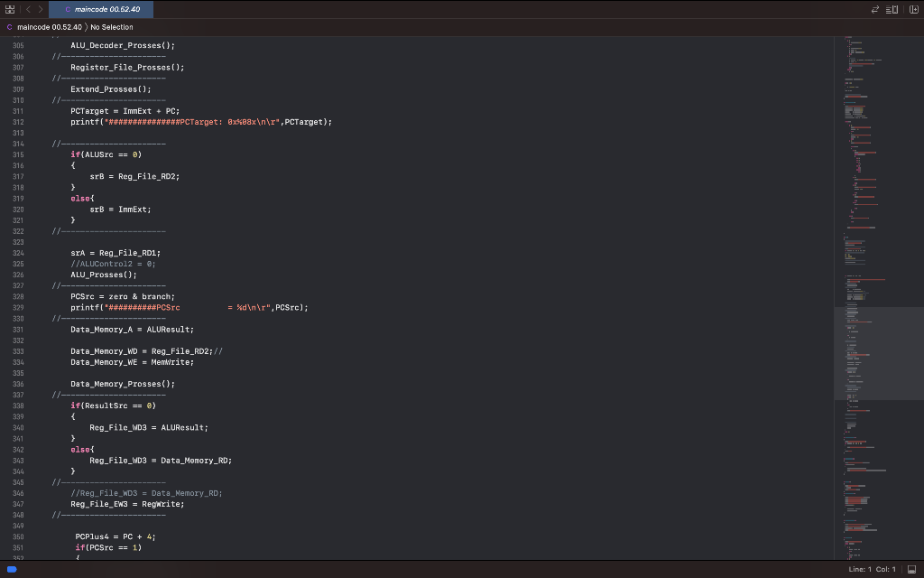Click on Extend_Prosses(); line
Viewport: 924px width, 578px height.
[x=111, y=89]
